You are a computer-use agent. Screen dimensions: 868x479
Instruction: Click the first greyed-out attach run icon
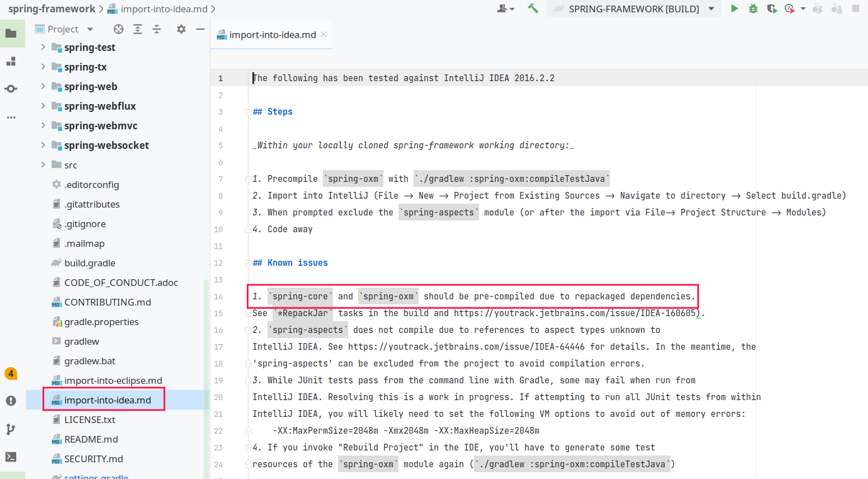[818, 8]
